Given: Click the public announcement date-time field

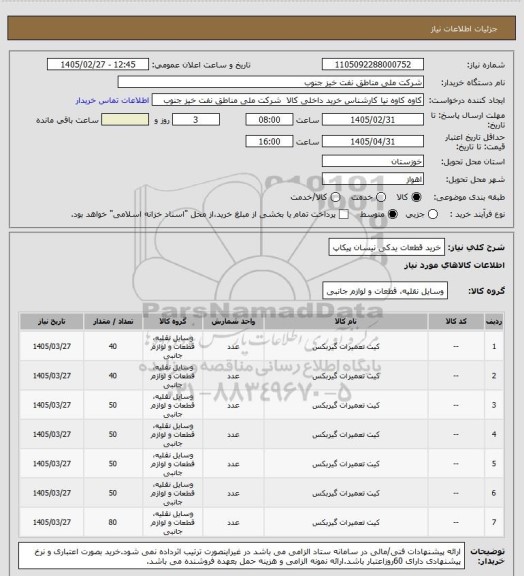Looking at the screenshot, I should tap(98, 64).
